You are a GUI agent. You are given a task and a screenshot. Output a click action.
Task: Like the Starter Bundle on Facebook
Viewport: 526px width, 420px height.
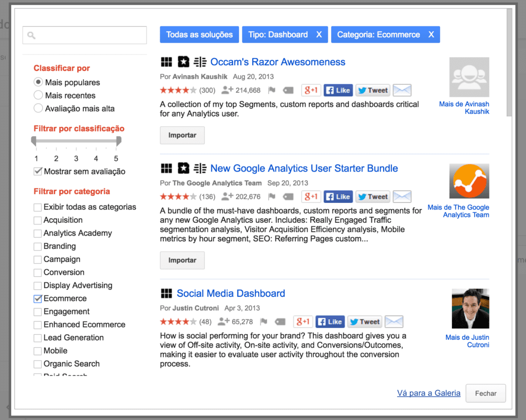(x=338, y=197)
